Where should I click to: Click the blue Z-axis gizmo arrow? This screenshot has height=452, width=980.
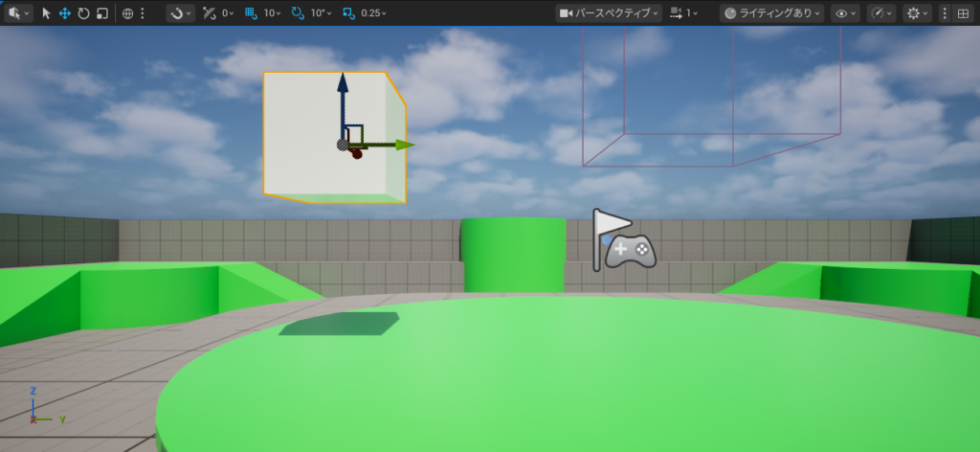coord(342,83)
